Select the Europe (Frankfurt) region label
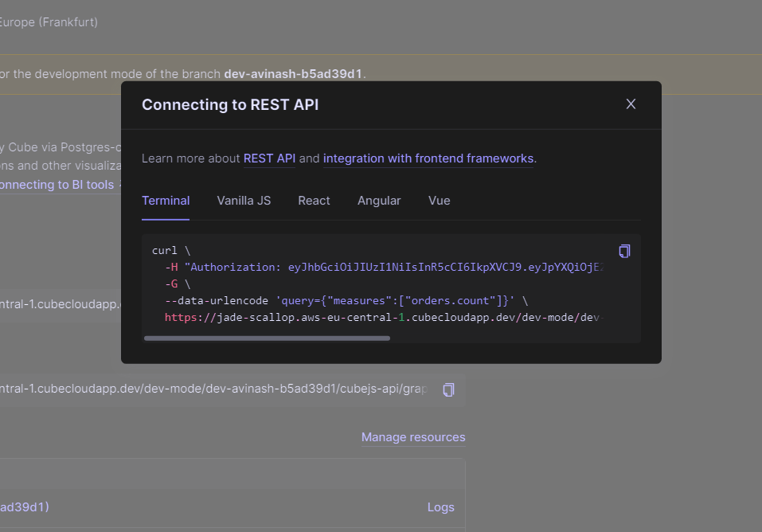 49,22
